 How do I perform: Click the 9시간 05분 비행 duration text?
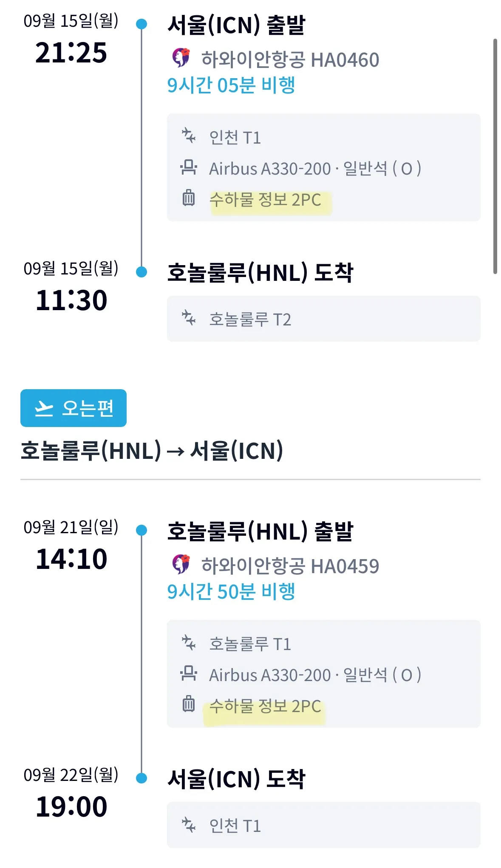231,85
